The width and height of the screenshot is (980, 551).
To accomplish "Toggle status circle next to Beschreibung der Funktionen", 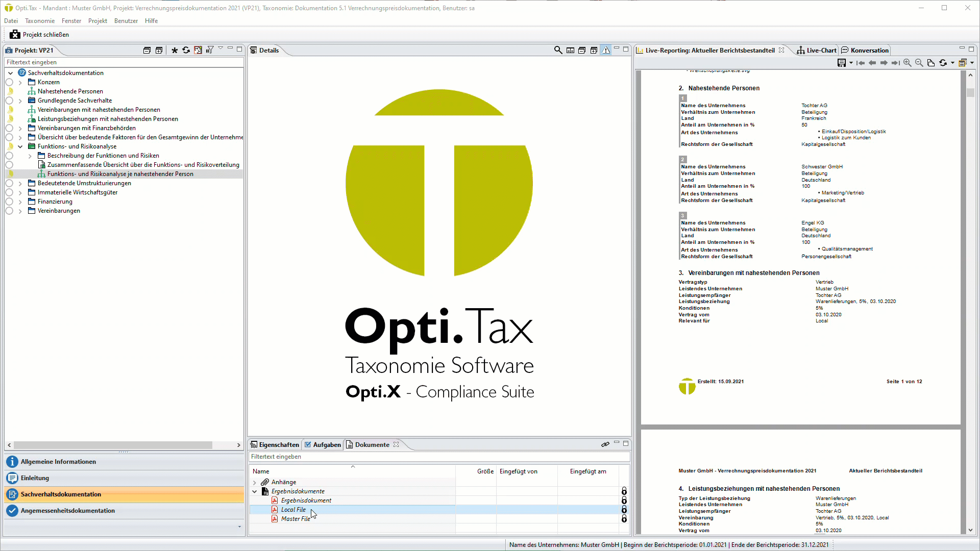I will pyautogui.click(x=9, y=156).
